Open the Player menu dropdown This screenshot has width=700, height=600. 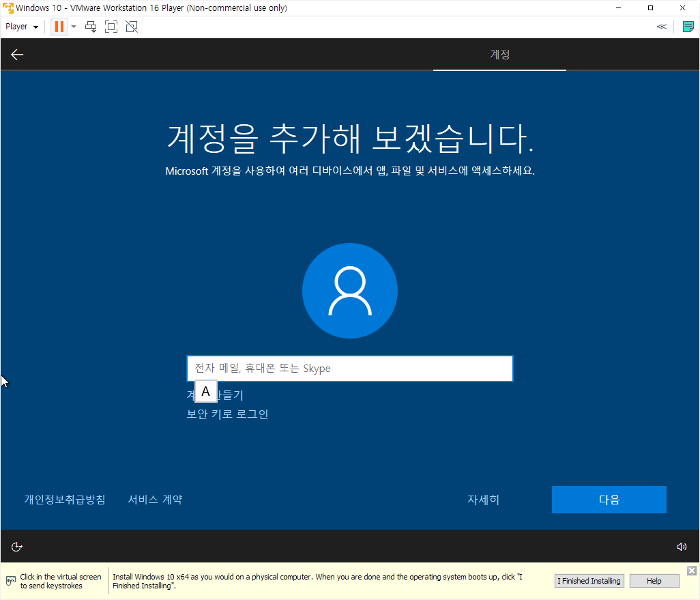pyautogui.click(x=21, y=27)
